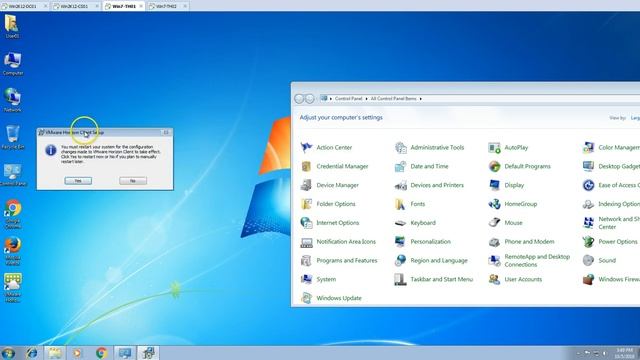Click No to restart later

(x=133, y=180)
